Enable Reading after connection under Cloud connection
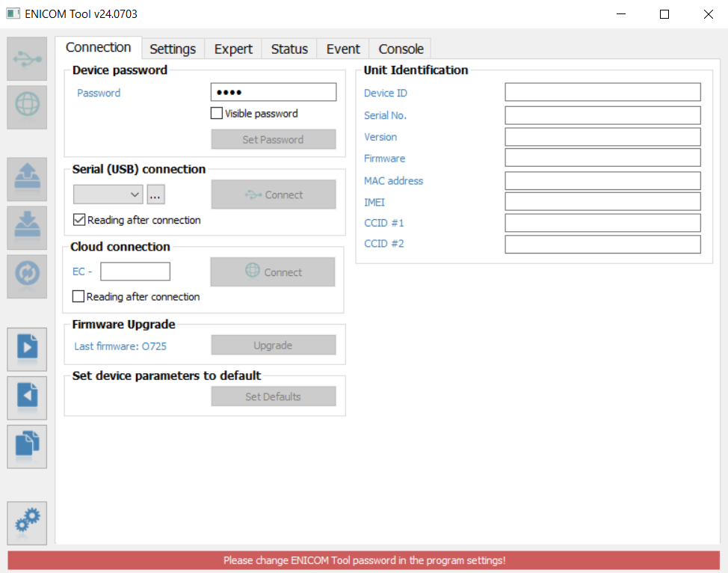This screenshot has width=728, height=573. 78,296
